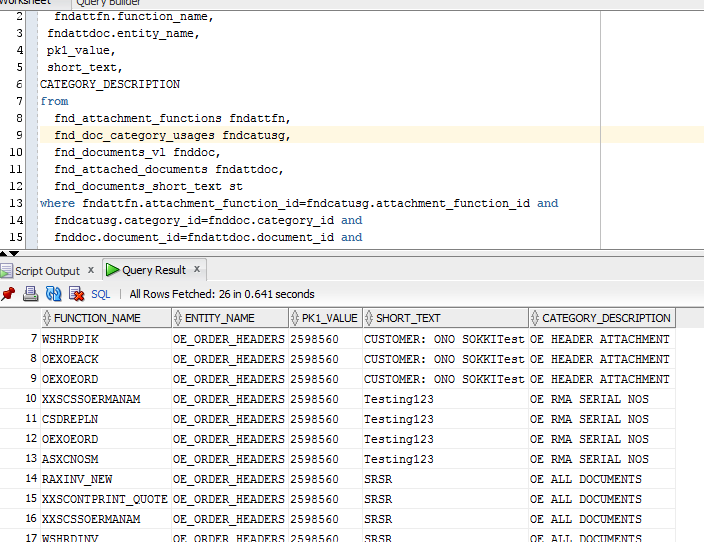The image size is (704, 542).
Task: Click the All Rows Fetched status text
Action: tap(222, 294)
